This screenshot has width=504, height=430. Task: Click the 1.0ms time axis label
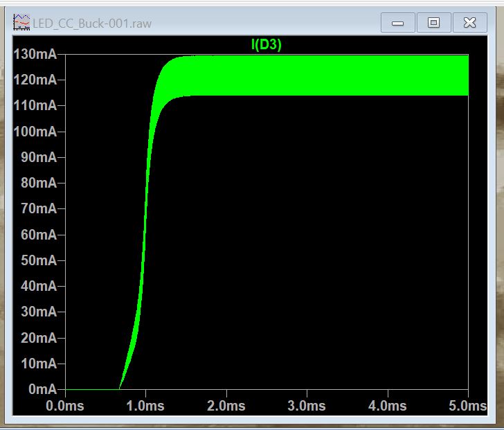145,406
